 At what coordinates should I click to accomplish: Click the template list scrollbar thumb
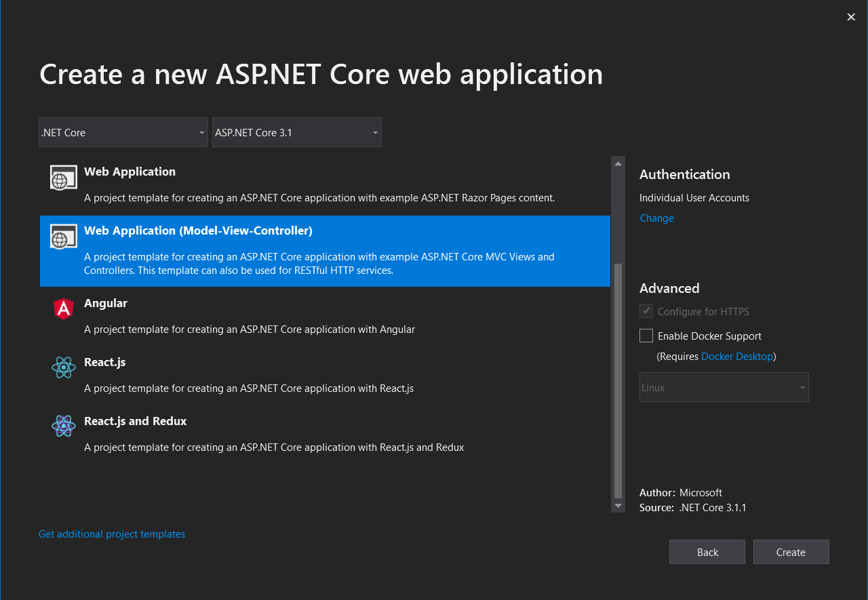tap(618, 382)
